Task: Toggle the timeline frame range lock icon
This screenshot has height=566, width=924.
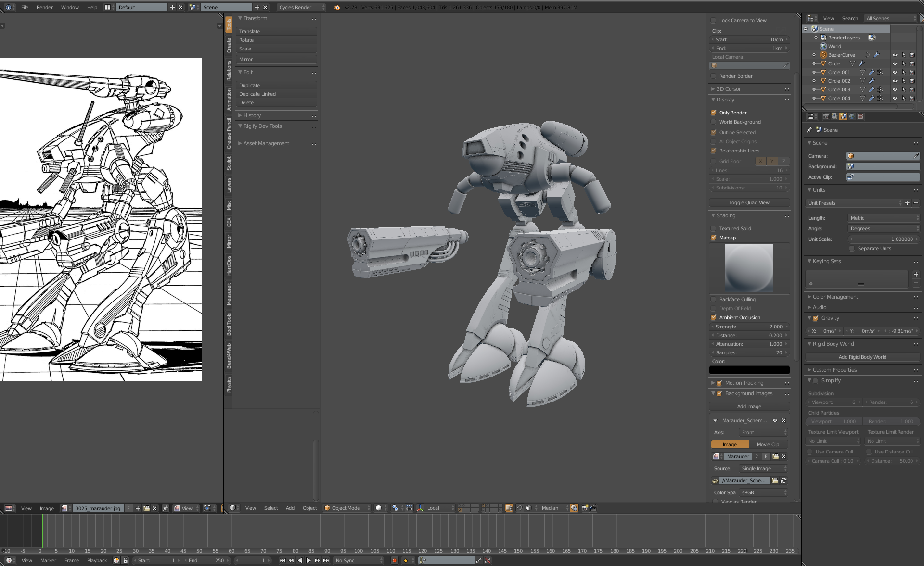Action: (x=126, y=560)
